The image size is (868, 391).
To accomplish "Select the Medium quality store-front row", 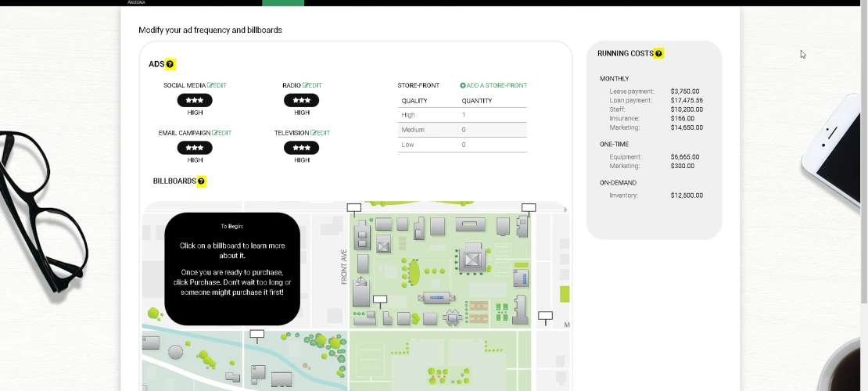I will point(461,130).
